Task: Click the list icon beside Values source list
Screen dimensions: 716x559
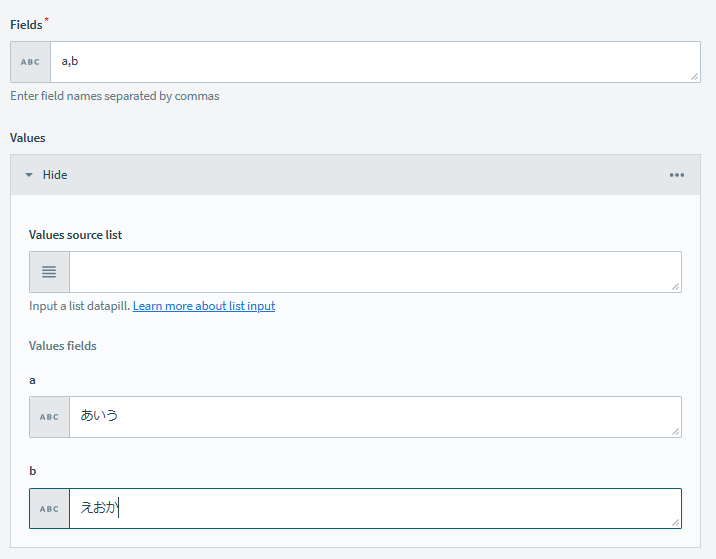Action: pos(49,272)
